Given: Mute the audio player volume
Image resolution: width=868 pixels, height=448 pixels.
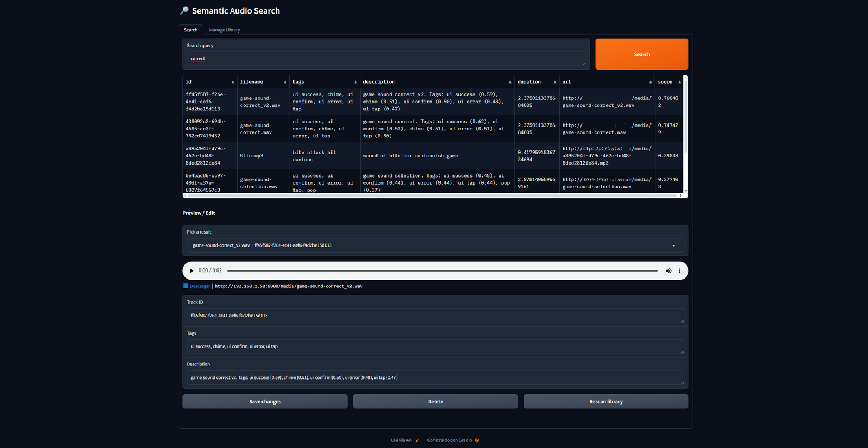Looking at the screenshot, I should pos(668,270).
